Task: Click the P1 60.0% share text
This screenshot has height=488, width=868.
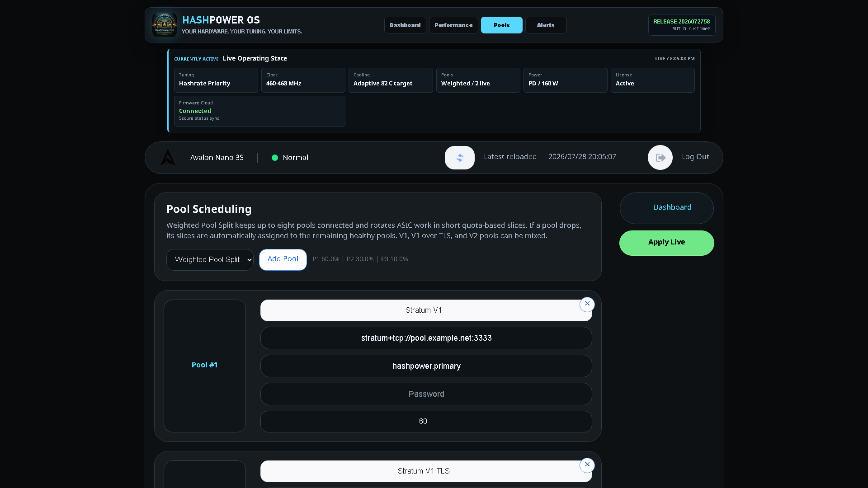Action: click(325, 259)
